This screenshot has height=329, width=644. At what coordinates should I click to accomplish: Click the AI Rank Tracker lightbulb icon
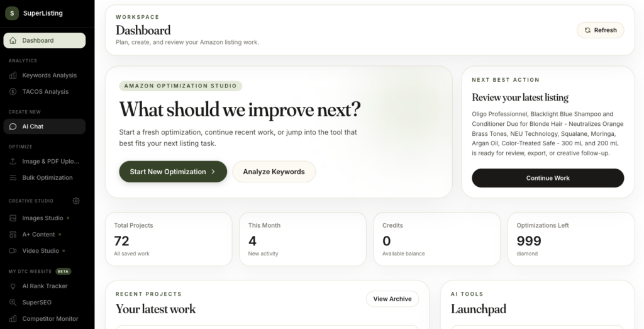(x=13, y=286)
